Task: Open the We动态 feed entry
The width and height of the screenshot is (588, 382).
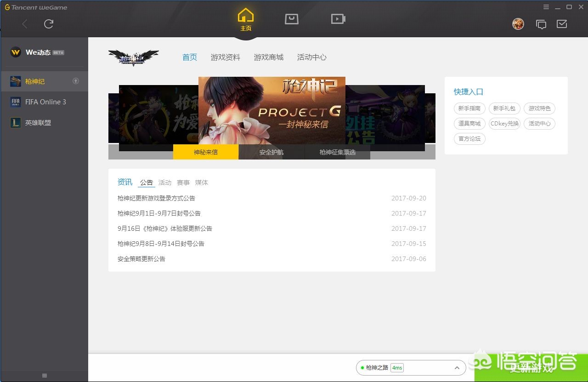Action: pos(44,52)
